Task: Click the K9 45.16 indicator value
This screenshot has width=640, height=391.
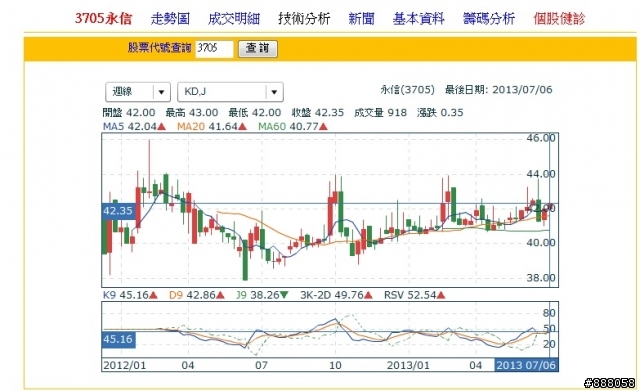Action: point(130,295)
